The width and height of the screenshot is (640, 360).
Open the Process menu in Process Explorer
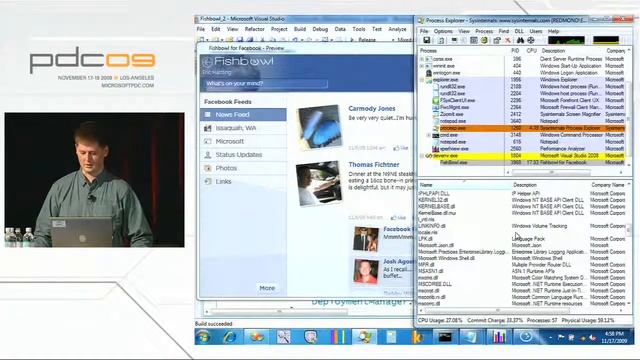[484, 31]
